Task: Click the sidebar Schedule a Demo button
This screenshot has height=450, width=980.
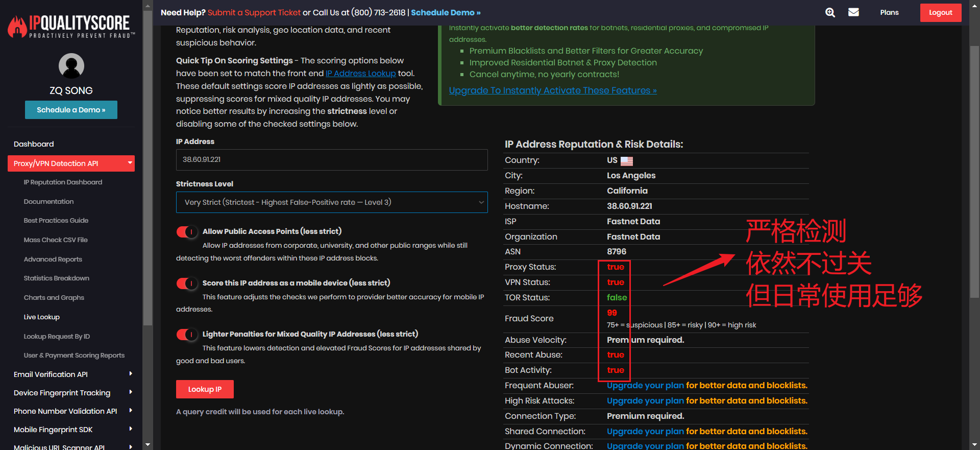Action: coord(71,110)
